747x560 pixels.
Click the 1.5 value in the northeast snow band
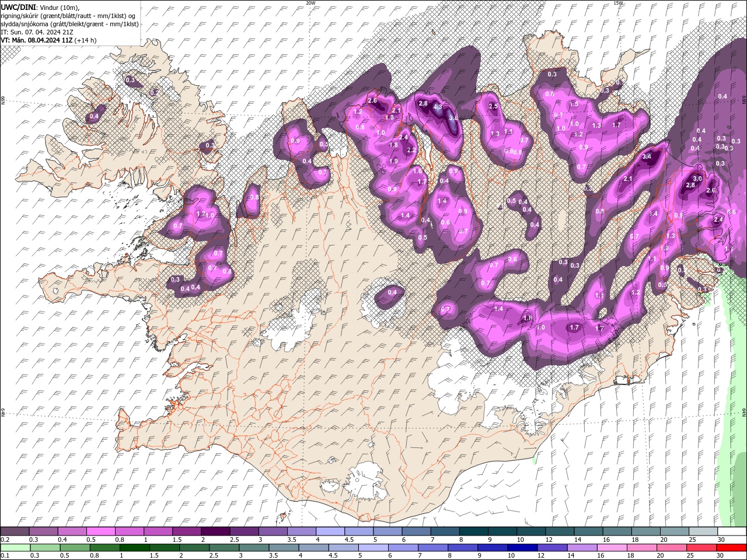574,104
